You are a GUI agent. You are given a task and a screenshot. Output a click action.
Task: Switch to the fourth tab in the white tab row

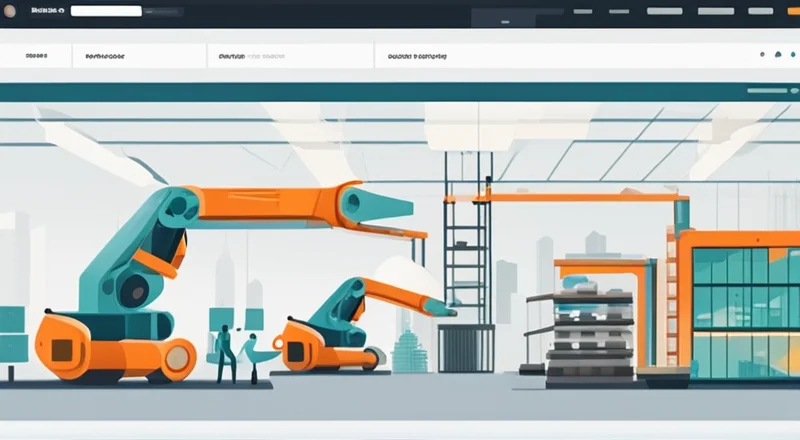(x=416, y=58)
